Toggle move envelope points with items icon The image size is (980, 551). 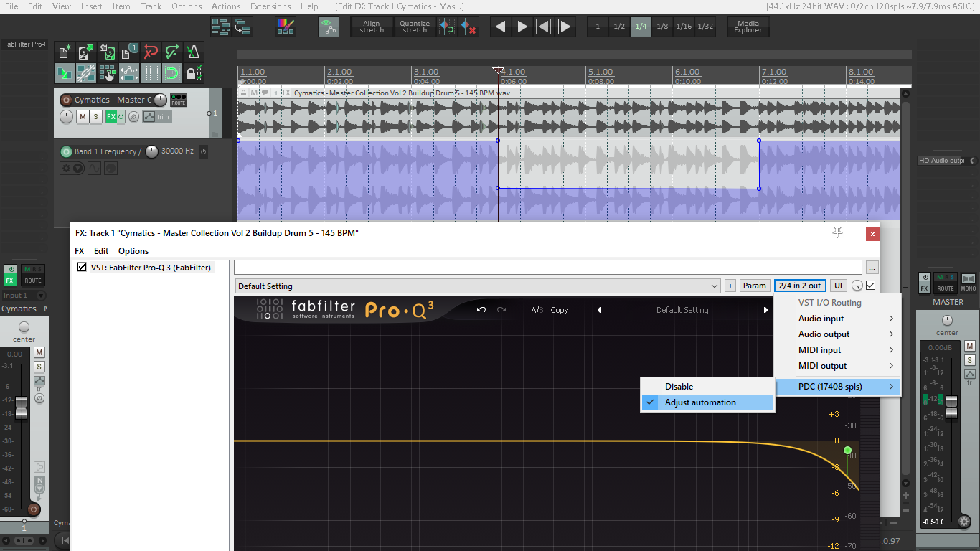129,73
